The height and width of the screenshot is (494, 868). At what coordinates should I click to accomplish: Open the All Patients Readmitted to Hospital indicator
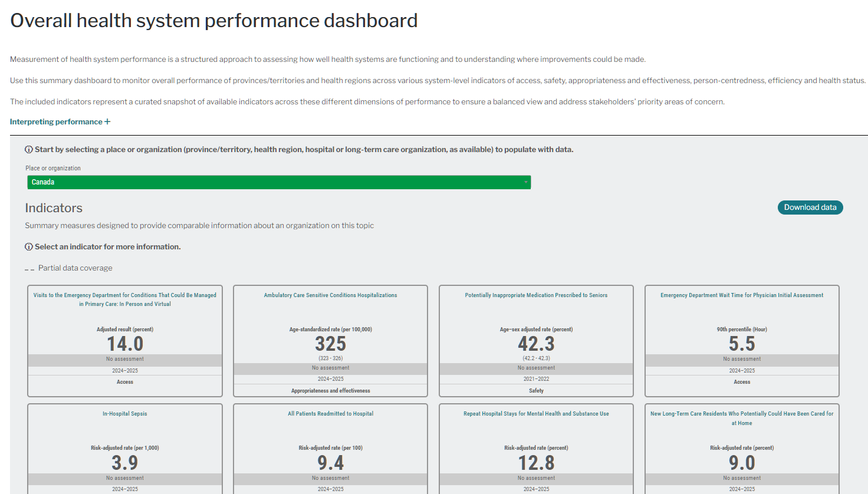[x=330, y=414]
